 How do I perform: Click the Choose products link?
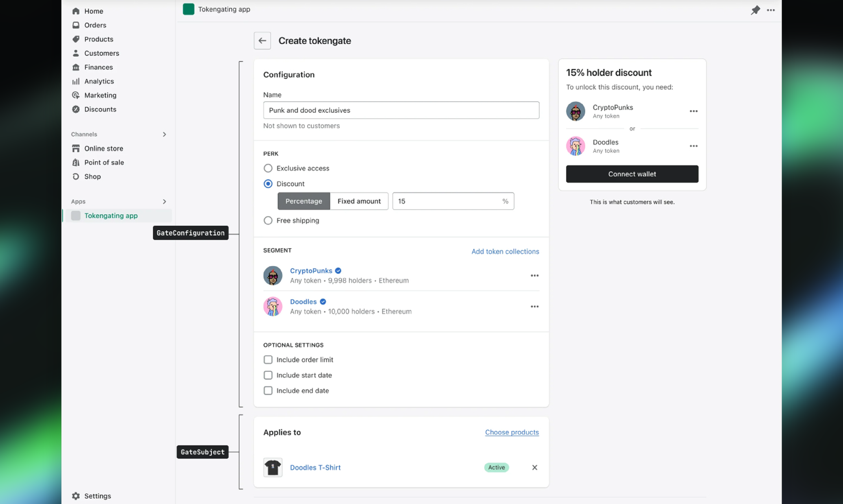[512, 432]
